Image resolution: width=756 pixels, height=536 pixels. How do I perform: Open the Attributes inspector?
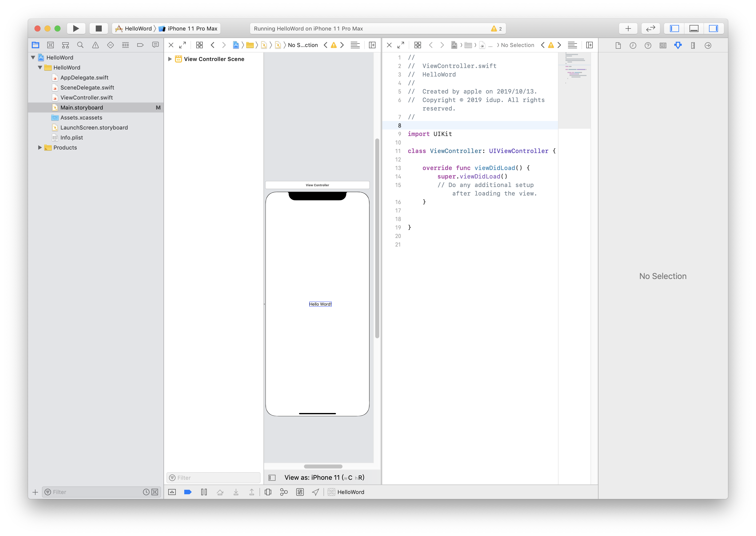pyautogui.click(x=678, y=45)
